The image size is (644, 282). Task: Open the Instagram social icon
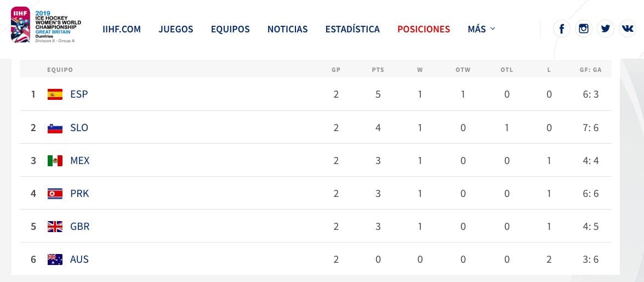(584, 29)
